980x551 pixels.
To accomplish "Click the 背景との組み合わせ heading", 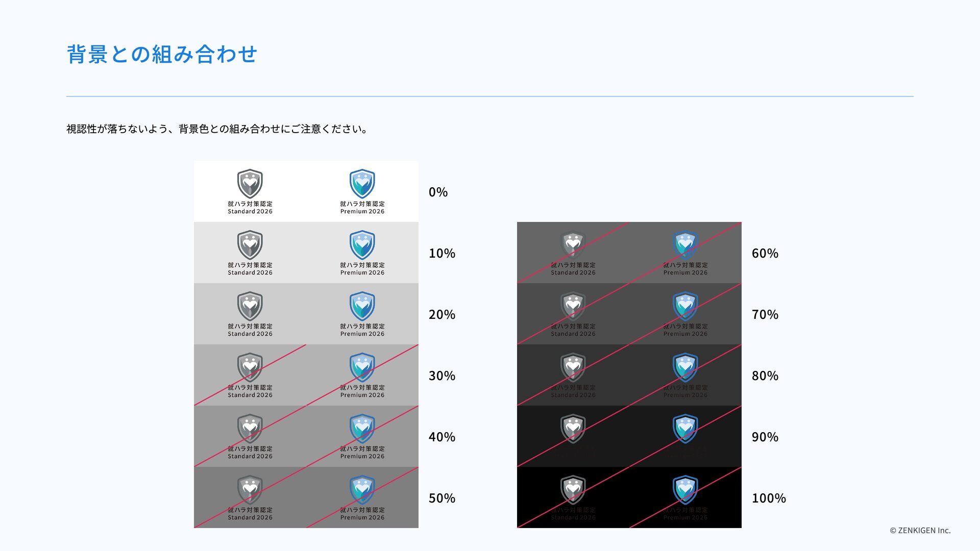I will pos(162,54).
